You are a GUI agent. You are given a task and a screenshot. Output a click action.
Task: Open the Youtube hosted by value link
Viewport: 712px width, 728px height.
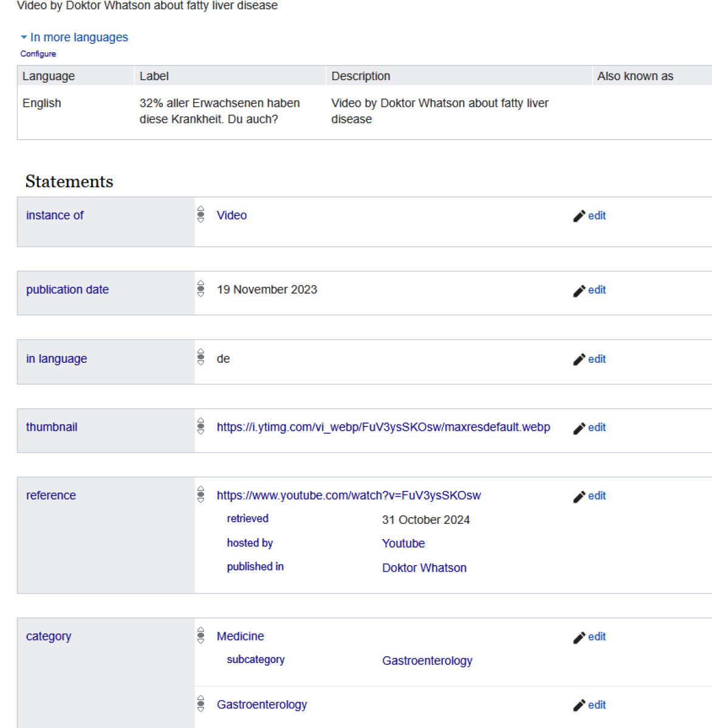click(403, 544)
